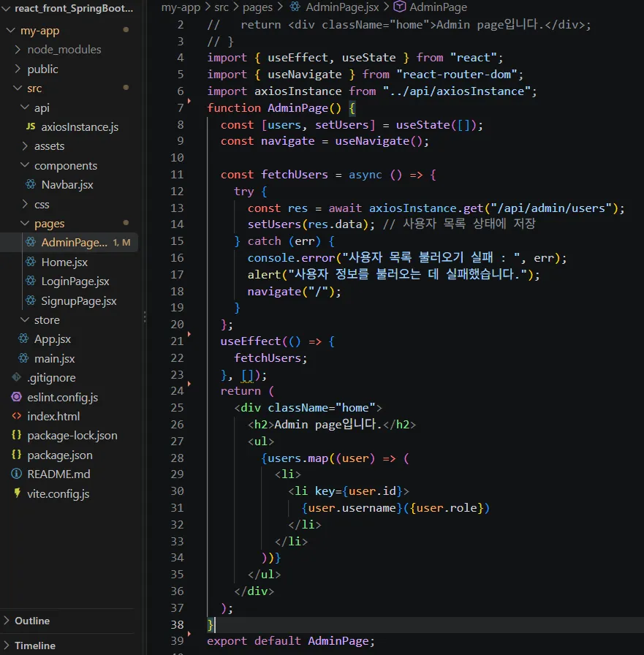Expand the public folder
The image size is (644, 655).
point(18,69)
